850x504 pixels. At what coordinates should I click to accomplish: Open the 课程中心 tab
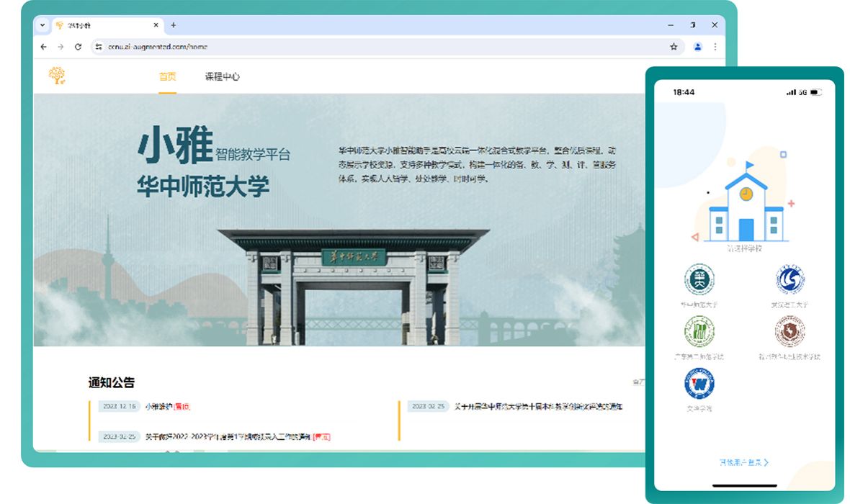point(222,76)
